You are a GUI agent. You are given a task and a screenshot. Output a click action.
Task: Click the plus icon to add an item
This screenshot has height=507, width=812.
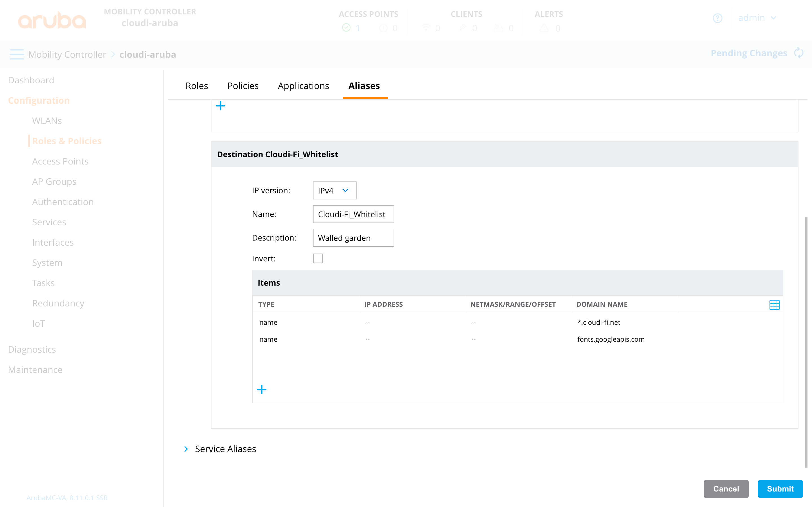click(x=262, y=389)
